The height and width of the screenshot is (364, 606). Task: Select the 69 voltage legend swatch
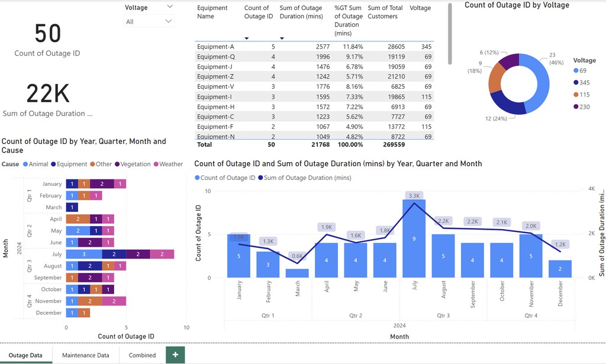click(576, 70)
